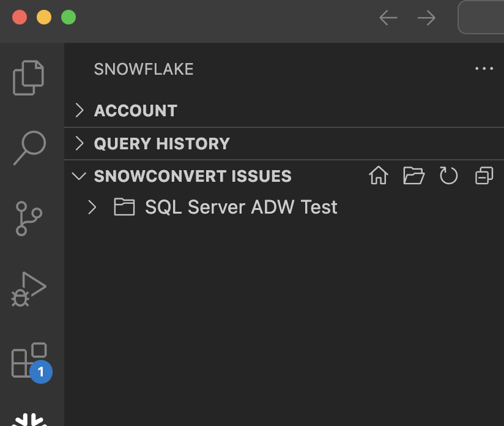Open the Search view
Image resolution: width=504 pixels, height=426 pixels.
(30, 147)
